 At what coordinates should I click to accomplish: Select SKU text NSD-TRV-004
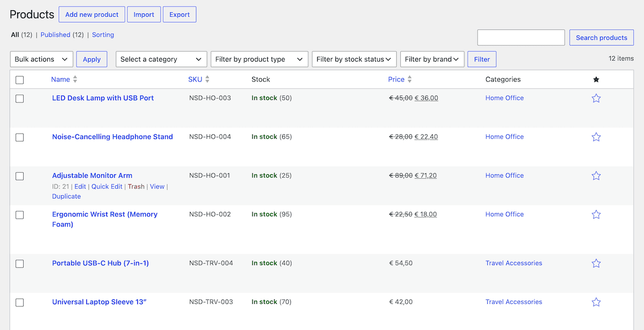pos(211,263)
